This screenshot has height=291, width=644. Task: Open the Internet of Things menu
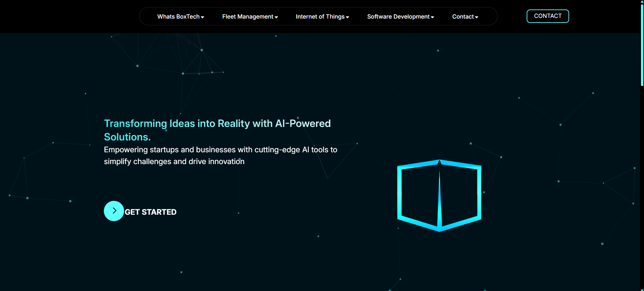pos(322,17)
